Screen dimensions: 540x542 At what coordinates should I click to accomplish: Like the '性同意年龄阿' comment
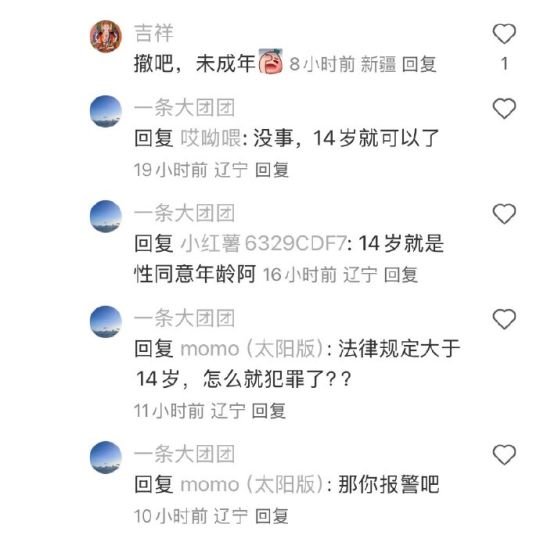[x=504, y=213]
